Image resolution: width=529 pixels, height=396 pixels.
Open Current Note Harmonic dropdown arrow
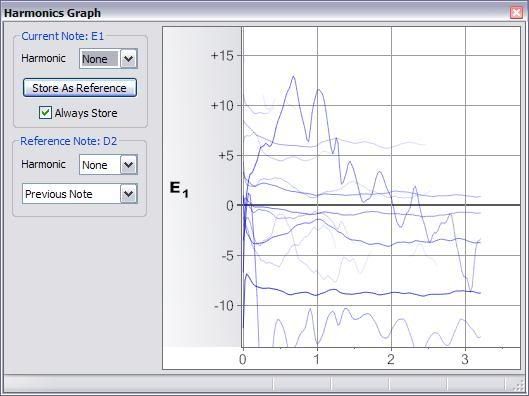pos(129,59)
